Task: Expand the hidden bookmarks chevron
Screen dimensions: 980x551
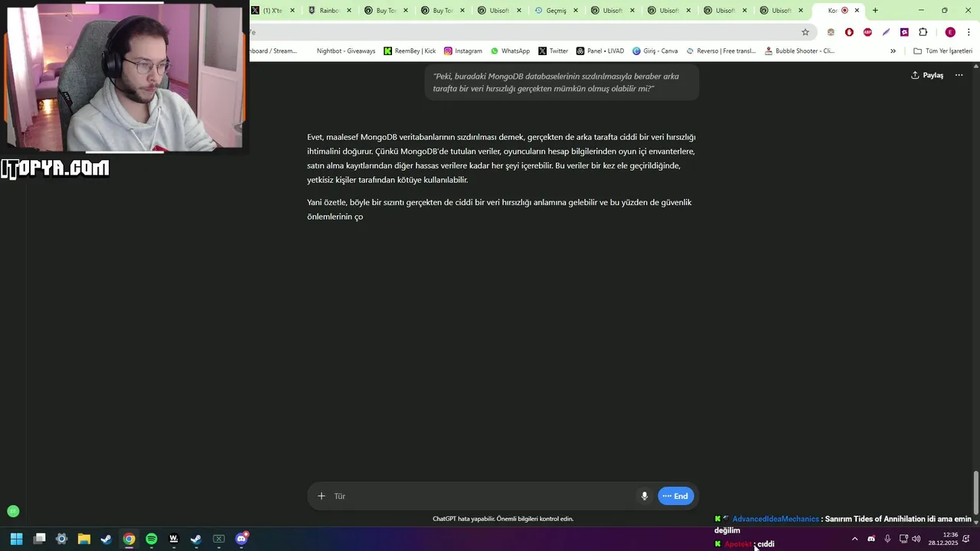Action: pyautogui.click(x=893, y=51)
